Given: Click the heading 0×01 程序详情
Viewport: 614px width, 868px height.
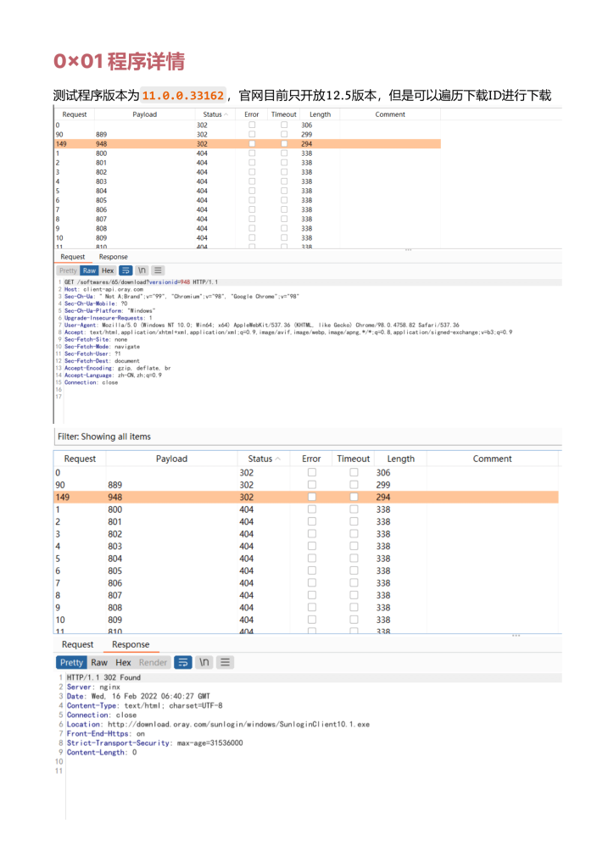Looking at the screenshot, I should click(x=119, y=61).
